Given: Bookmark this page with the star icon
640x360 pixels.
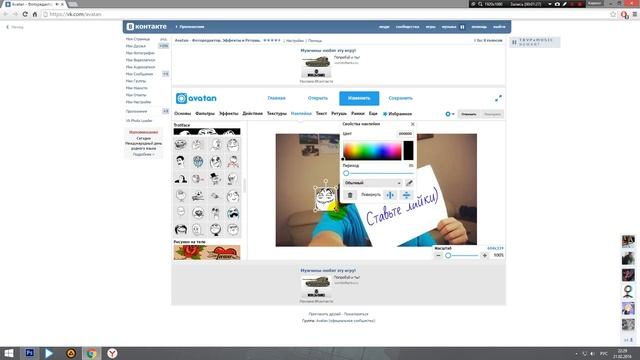Looking at the screenshot, I should (x=613, y=14).
